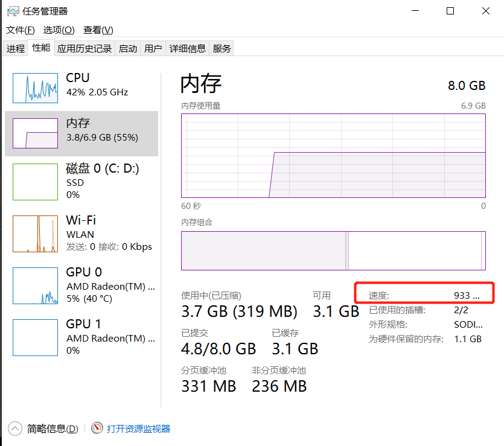Open the 查看 menu
The height and width of the screenshot is (446, 504).
[x=98, y=30]
